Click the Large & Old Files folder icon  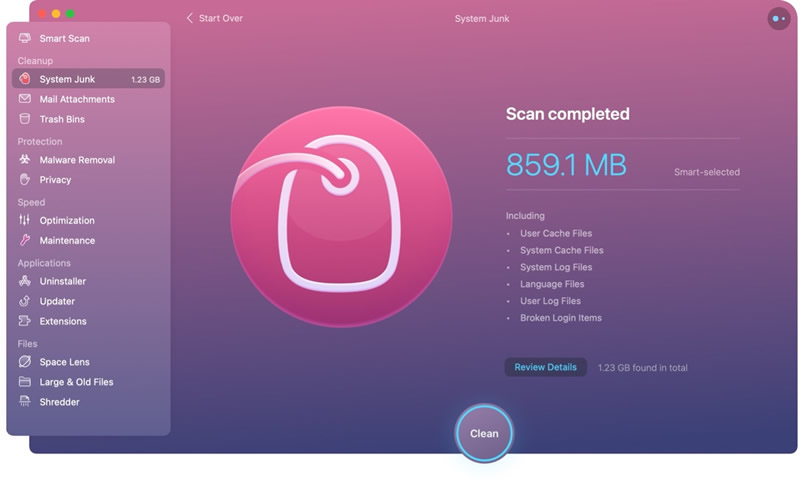pos(24,381)
